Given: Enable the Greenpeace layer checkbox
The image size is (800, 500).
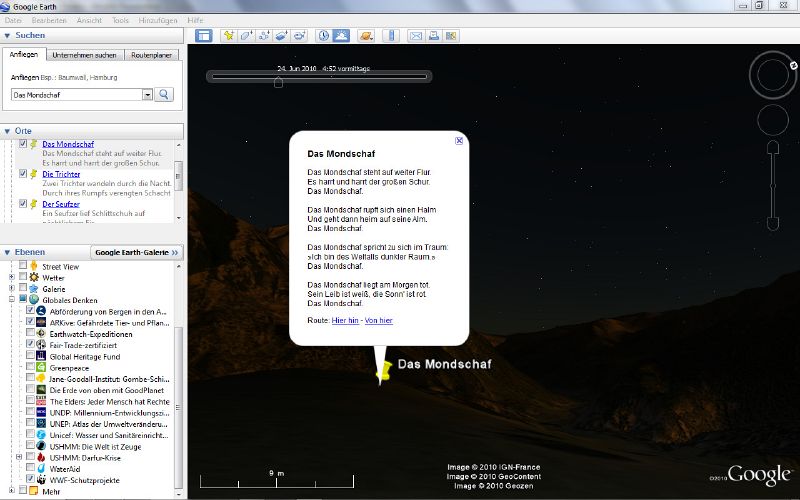Looking at the screenshot, I should pos(30,366).
